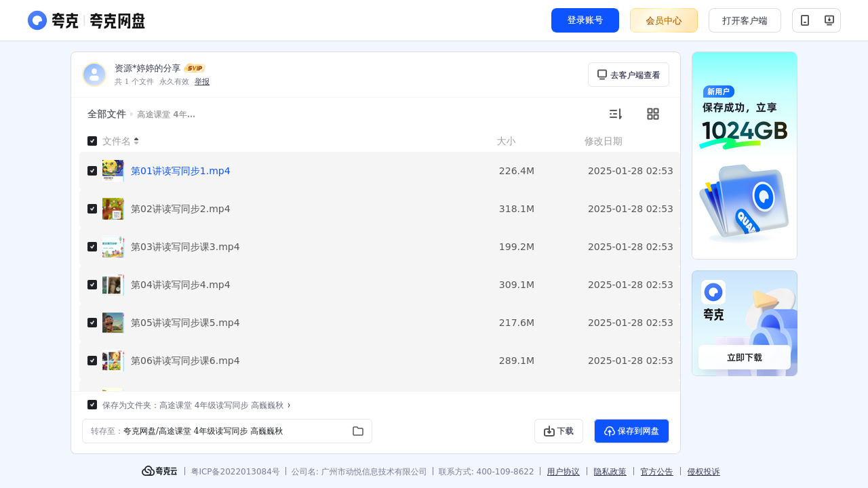Click size value 318.1M
The height and width of the screenshot is (488, 868).
click(517, 209)
